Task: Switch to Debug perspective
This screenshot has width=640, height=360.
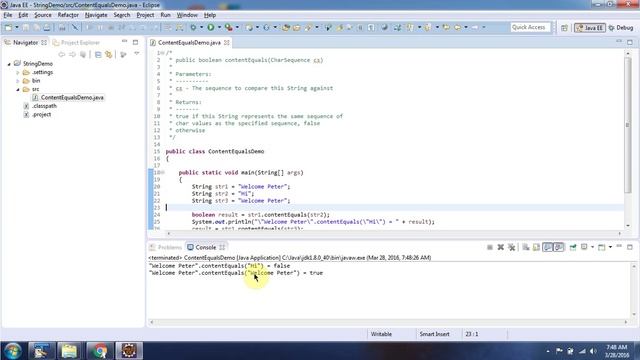Action: [620, 28]
